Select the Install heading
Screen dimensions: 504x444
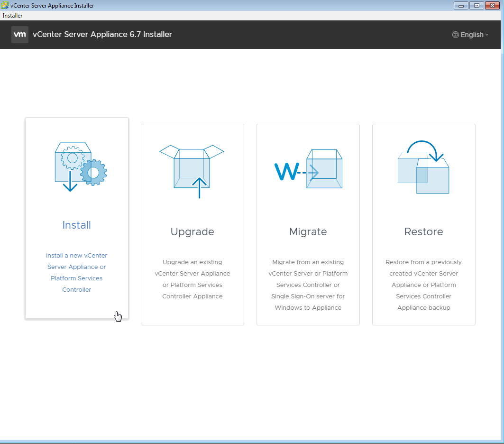pos(77,225)
